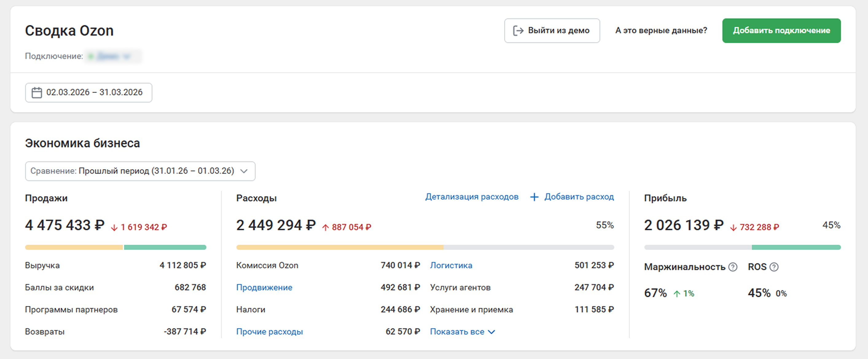
Task: Click the Расходы yellow progress bar
Action: pos(340,248)
